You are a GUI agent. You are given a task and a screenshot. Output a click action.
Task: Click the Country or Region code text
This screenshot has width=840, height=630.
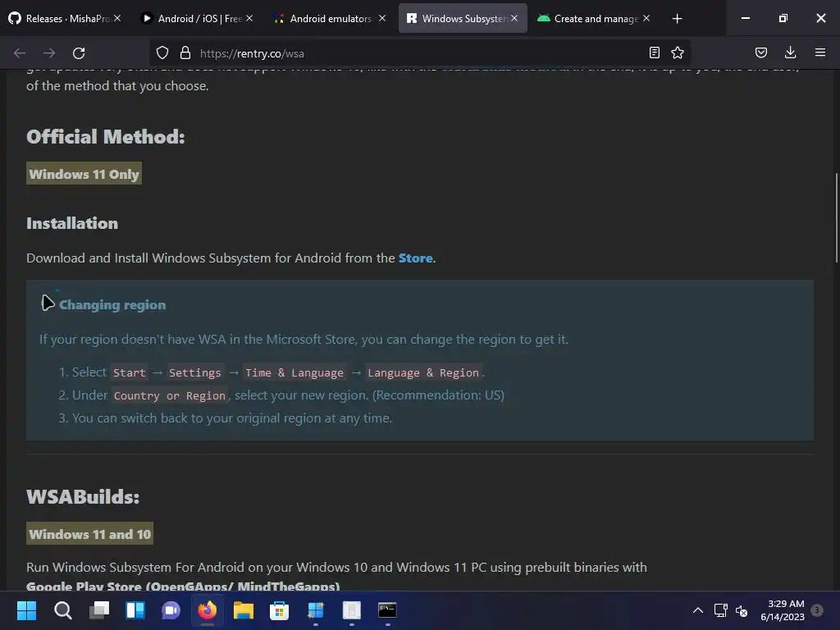(169, 396)
